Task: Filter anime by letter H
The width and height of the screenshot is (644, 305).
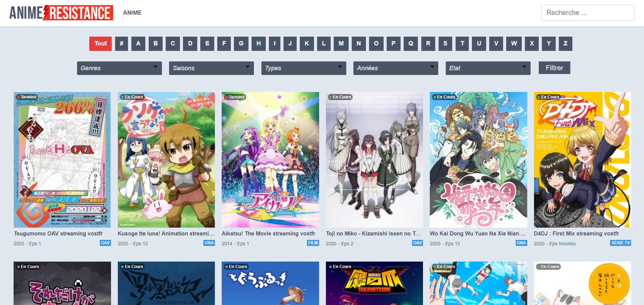Action: (259, 43)
